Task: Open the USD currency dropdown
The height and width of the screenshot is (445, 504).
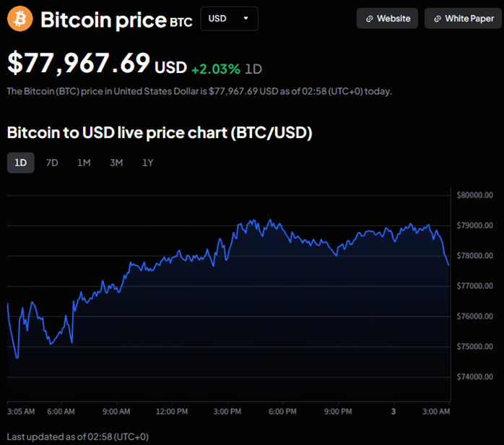Action: pos(229,19)
